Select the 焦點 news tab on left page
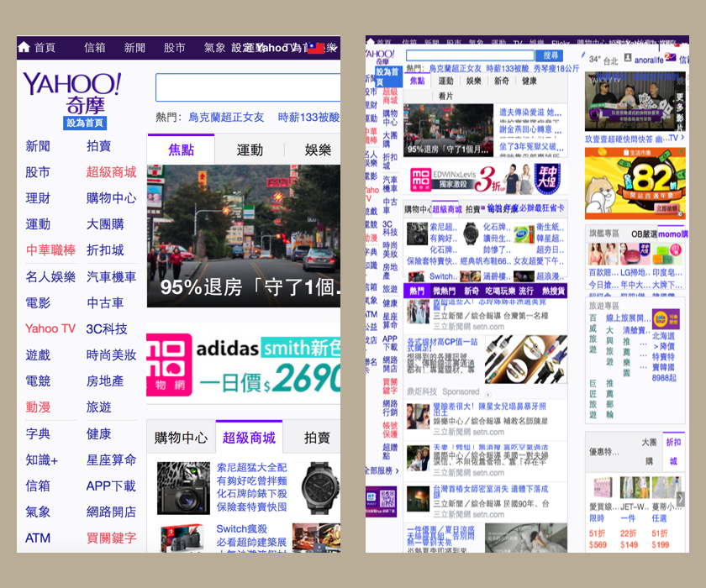Screen dimensions: 706x588 click(181, 150)
